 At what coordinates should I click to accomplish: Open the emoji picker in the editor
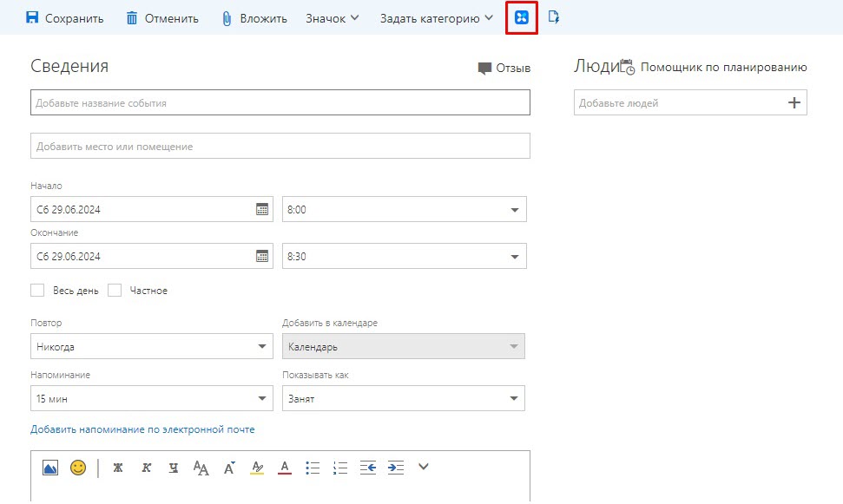[78, 468]
